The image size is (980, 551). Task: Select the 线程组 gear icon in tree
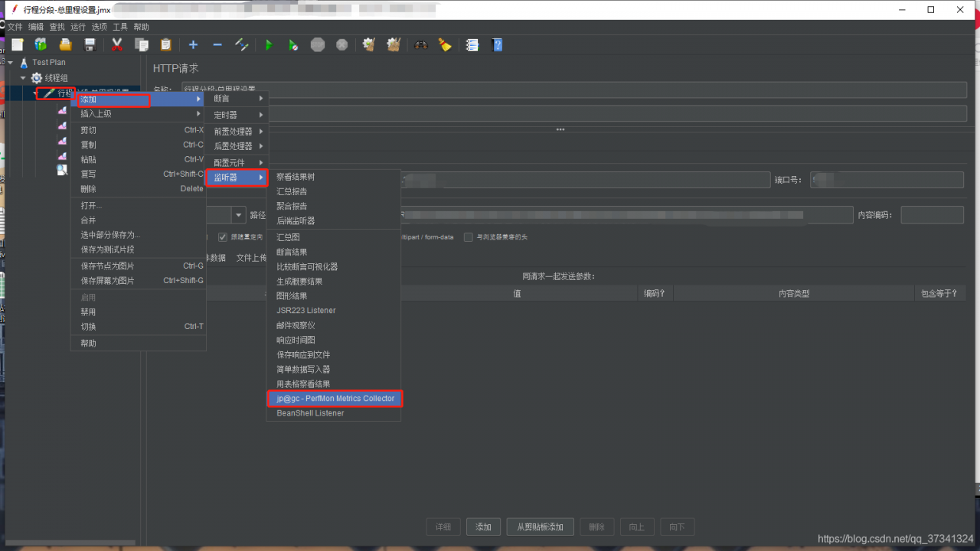tap(37, 77)
